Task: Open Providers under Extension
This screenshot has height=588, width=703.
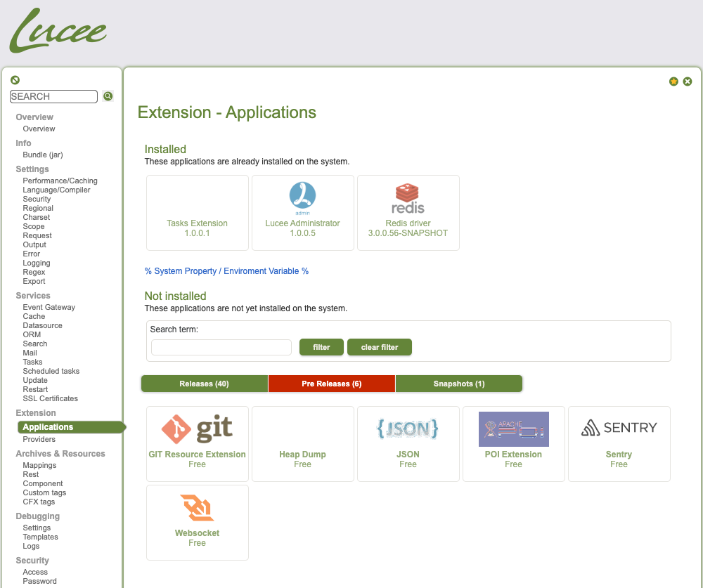Action: pyautogui.click(x=39, y=439)
